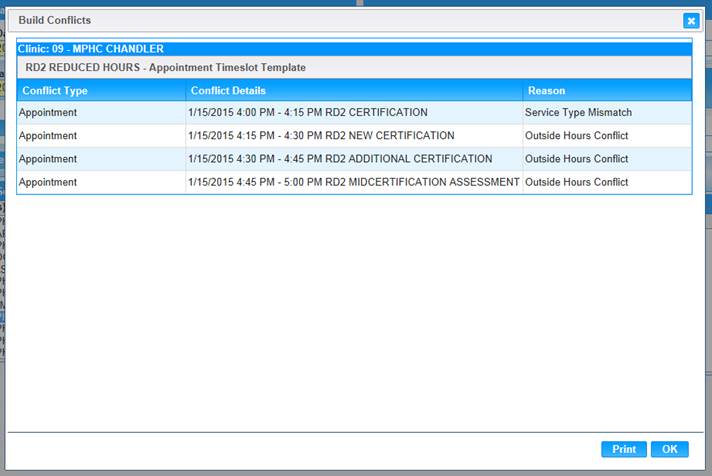This screenshot has width=712, height=476.
Task: Select the 4:00 PM RD2 CERTIFICATION detail
Action: 354,113
